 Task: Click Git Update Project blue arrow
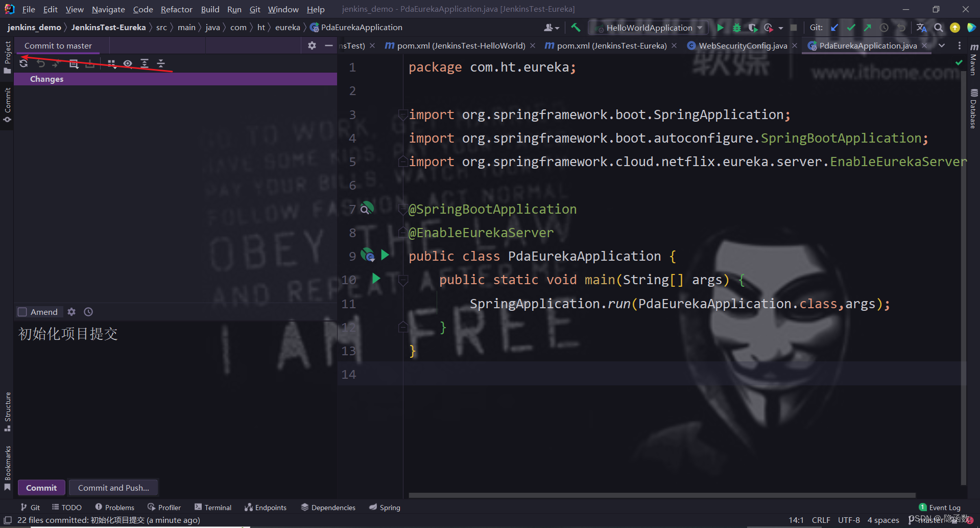[834, 28]
